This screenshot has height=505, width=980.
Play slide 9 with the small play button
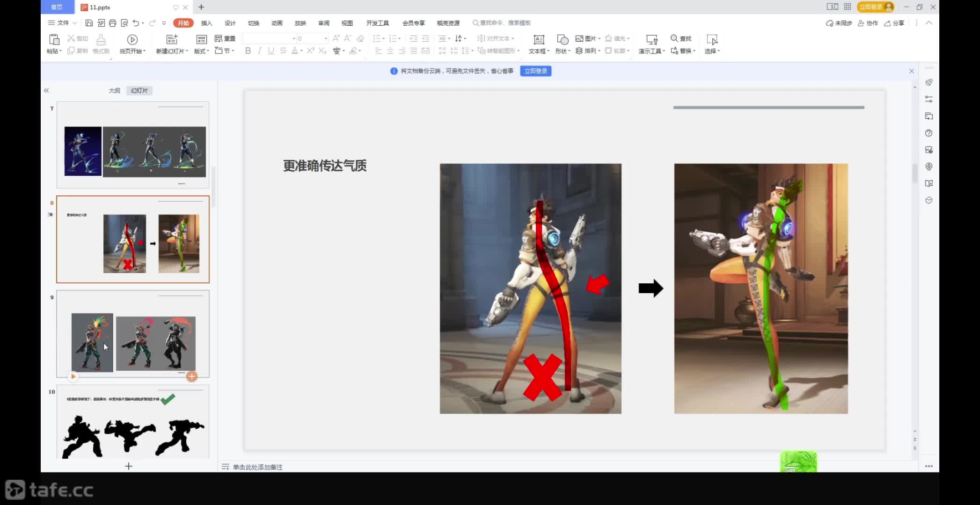click(73, 376)
